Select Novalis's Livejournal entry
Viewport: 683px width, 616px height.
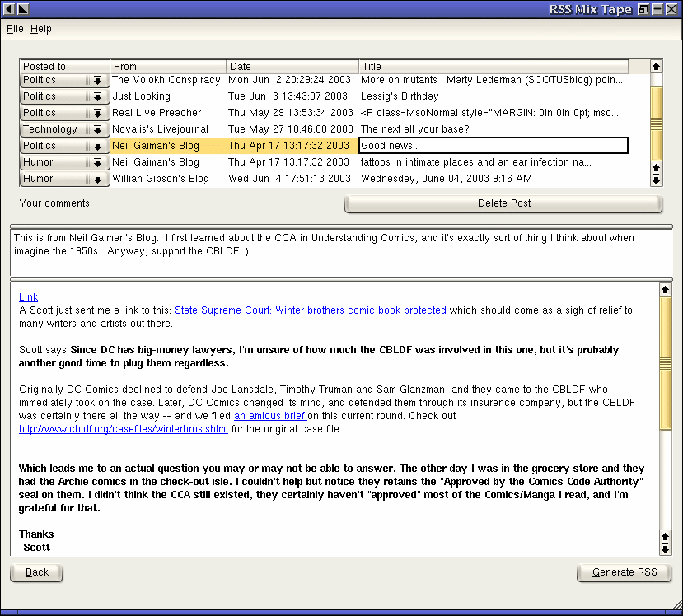click(160, 129)
